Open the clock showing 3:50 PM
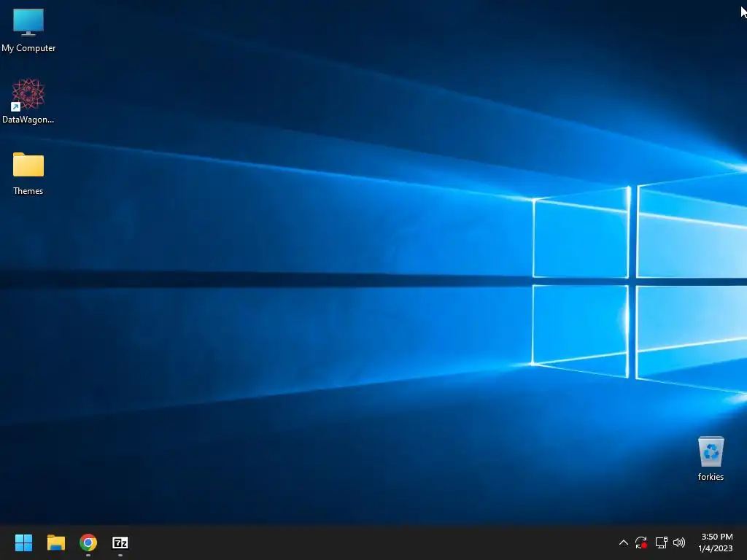 click(x=716, y=542)
